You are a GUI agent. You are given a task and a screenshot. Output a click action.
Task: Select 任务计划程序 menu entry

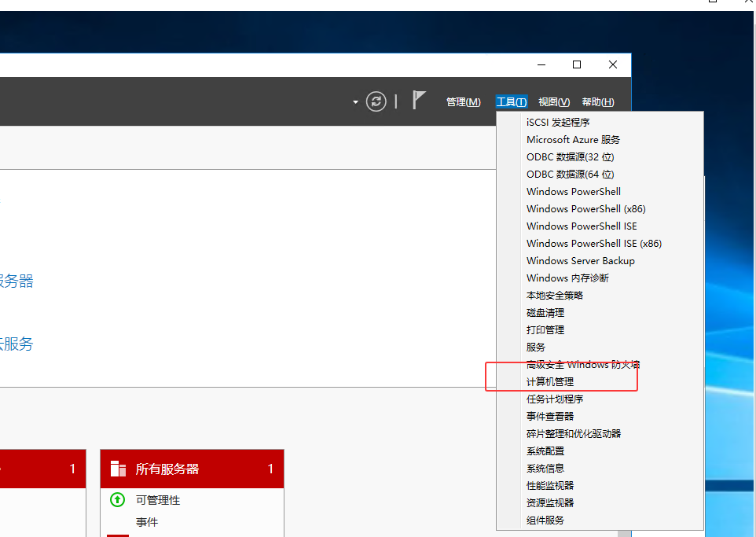click(555, 399)
